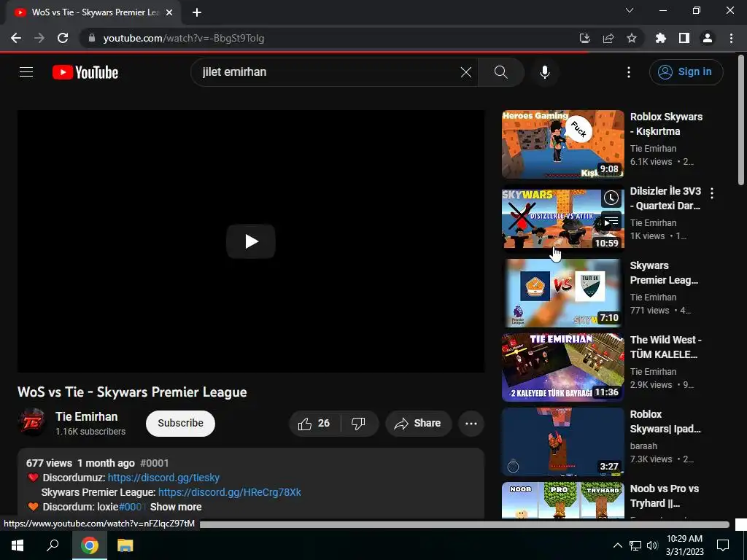Screen dimensions: 747x560
Task: Open the taskbar clock showing 10:29 AM
Action: pos(684,545)
